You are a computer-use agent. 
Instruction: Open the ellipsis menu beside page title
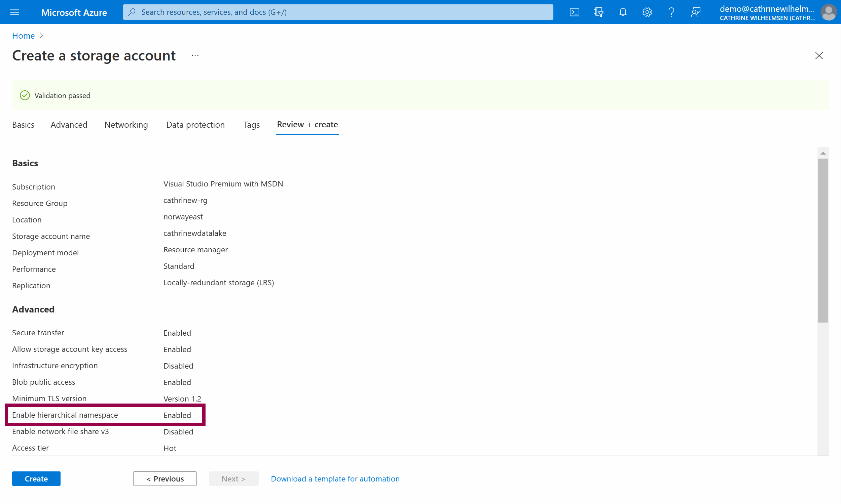195,56
